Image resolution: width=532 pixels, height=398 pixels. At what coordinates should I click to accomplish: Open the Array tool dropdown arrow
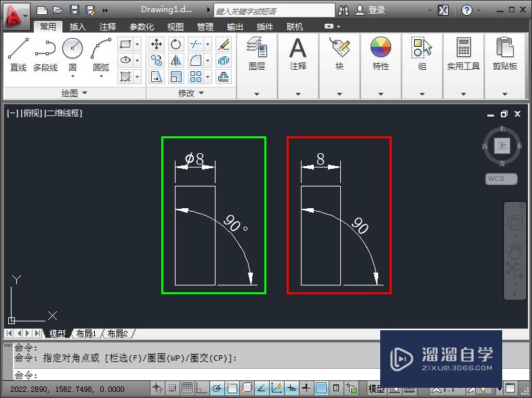207,77
